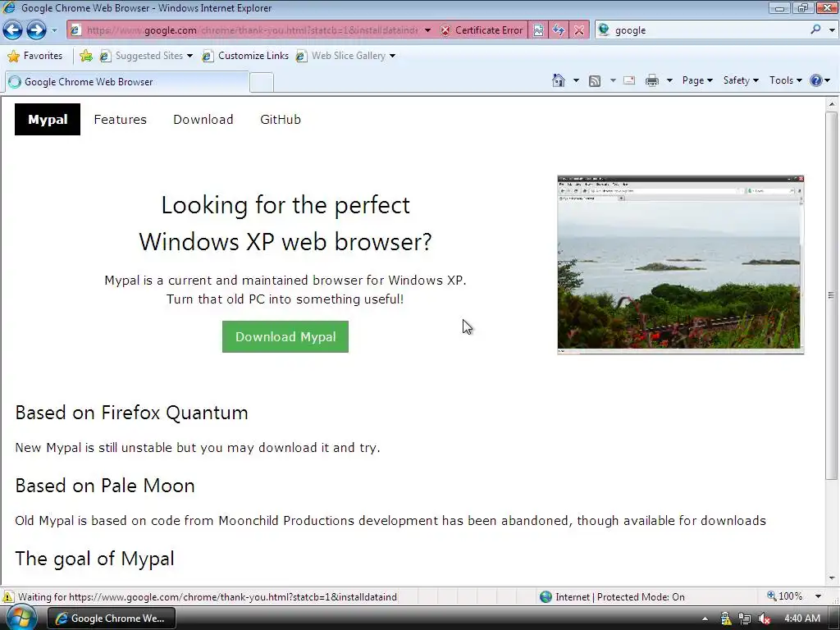This screenshot has width=840, height=630.
Task: Click the Mypal black logo button
Action: pos(48,120)
